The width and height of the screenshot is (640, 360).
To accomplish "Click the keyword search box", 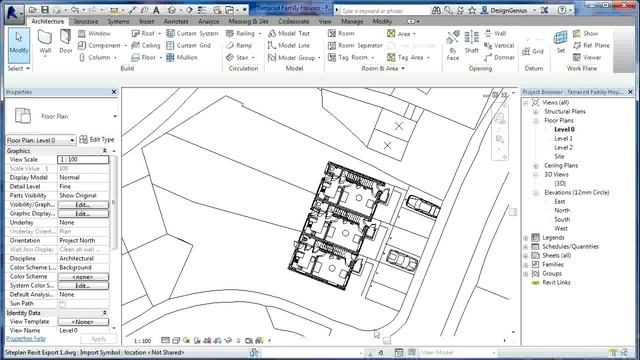I will click(x=383, y=10).
